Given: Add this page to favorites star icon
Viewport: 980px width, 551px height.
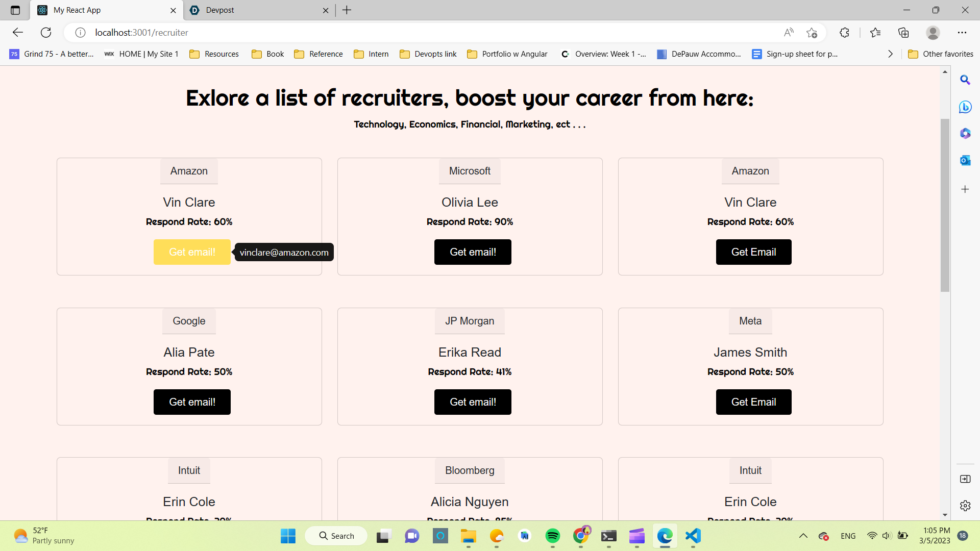Looking at the screenshot, I should 812,33.
